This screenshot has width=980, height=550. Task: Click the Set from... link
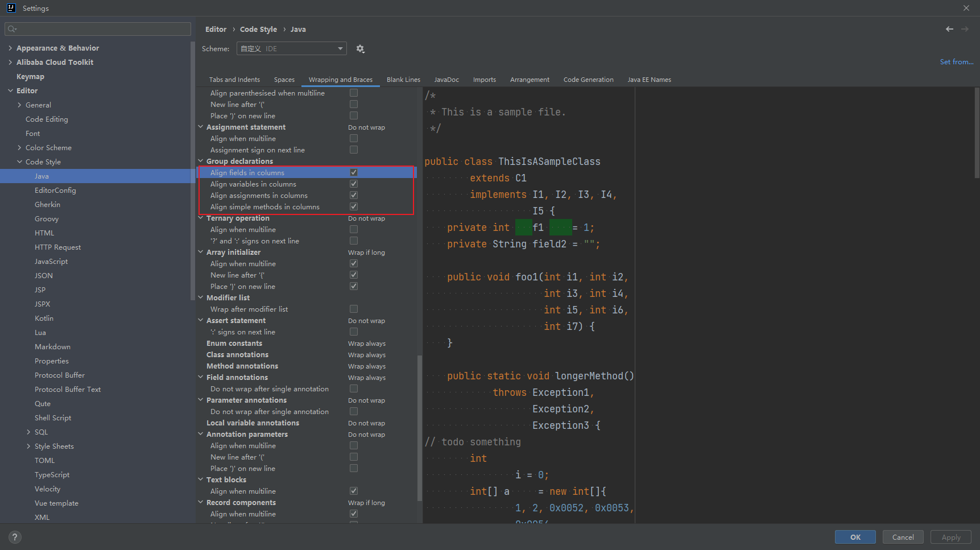(x=957, y=61)
